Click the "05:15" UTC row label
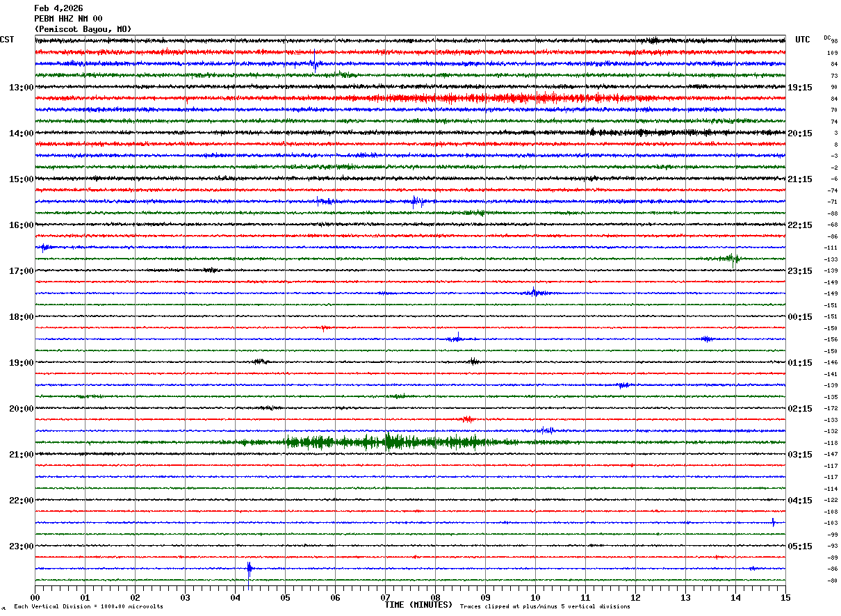The width and height of the screenshot is (841, 616). click(800, 546)
